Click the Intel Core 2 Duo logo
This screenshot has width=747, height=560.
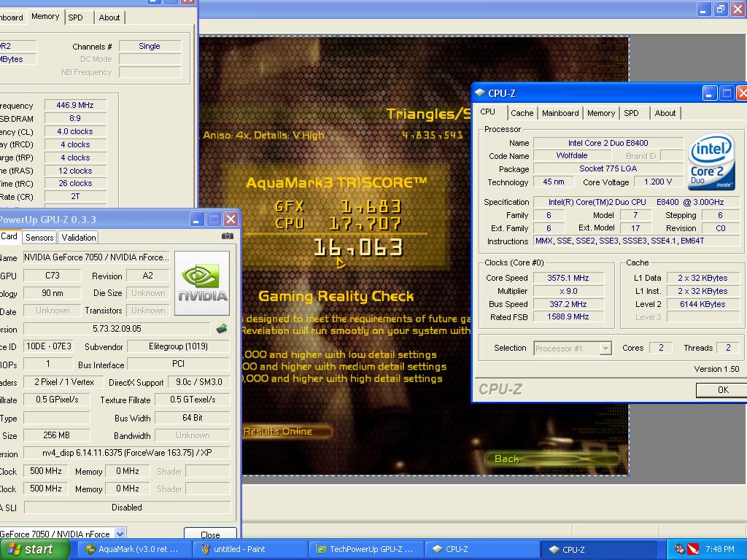711,162
